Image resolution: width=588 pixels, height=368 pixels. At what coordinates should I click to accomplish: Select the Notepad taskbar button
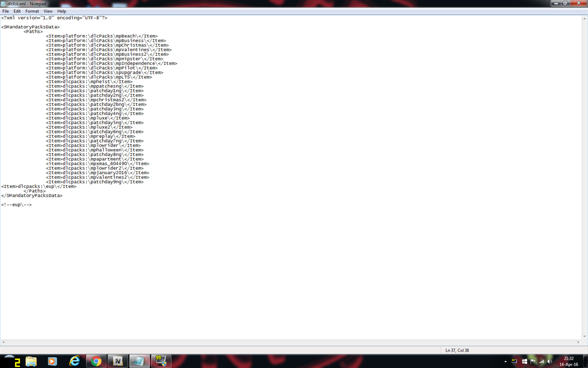(139, 361)
